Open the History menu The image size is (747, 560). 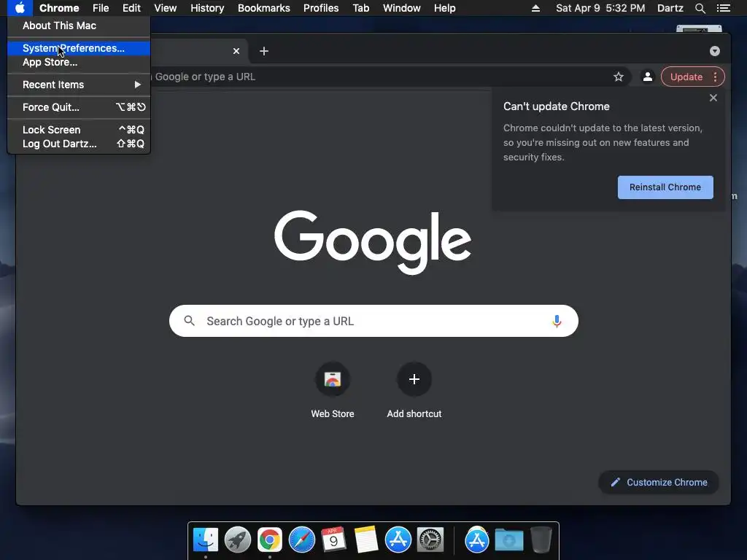(x=207, y=8)
